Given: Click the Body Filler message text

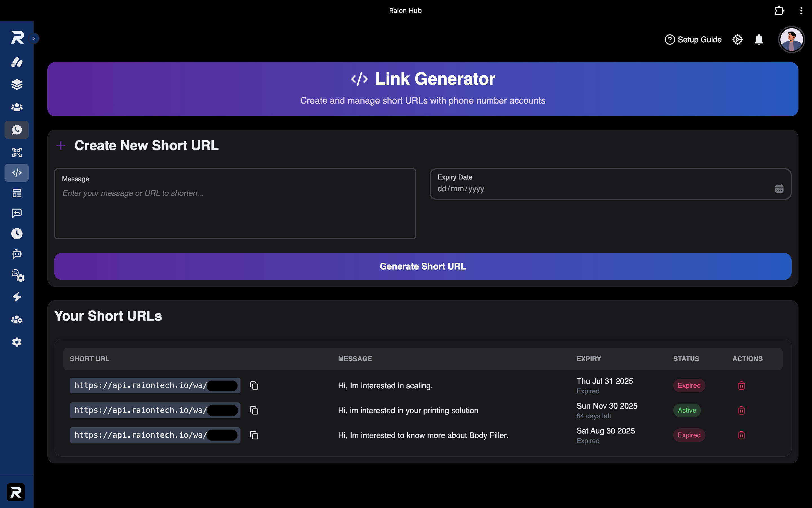Looking at the screenshot, I should [x=423, y=435].
